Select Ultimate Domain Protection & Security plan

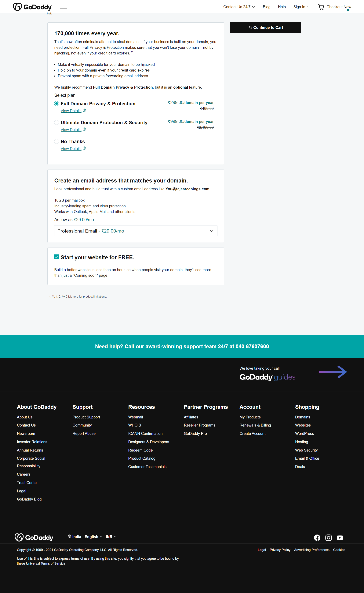(56, 122)
